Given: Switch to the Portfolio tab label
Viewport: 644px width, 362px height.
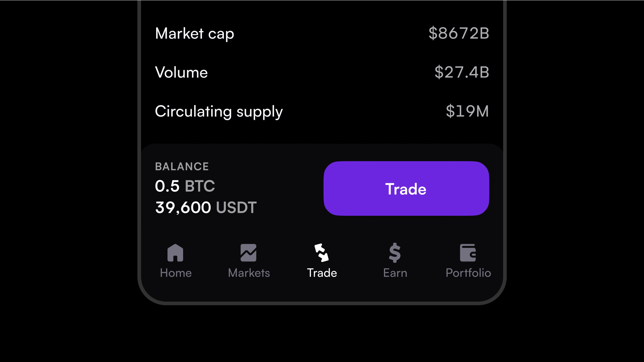Looking at the screenshot, I should click(x=468, y=273).
